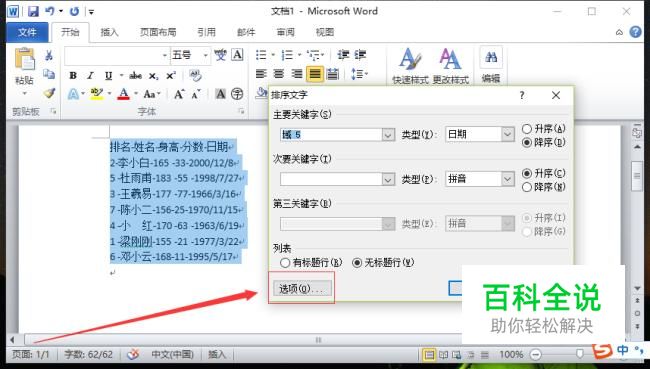Click the Save icon in quick access toolbar
The width and height of the screenshot is (650, 369).
[33, 11]
